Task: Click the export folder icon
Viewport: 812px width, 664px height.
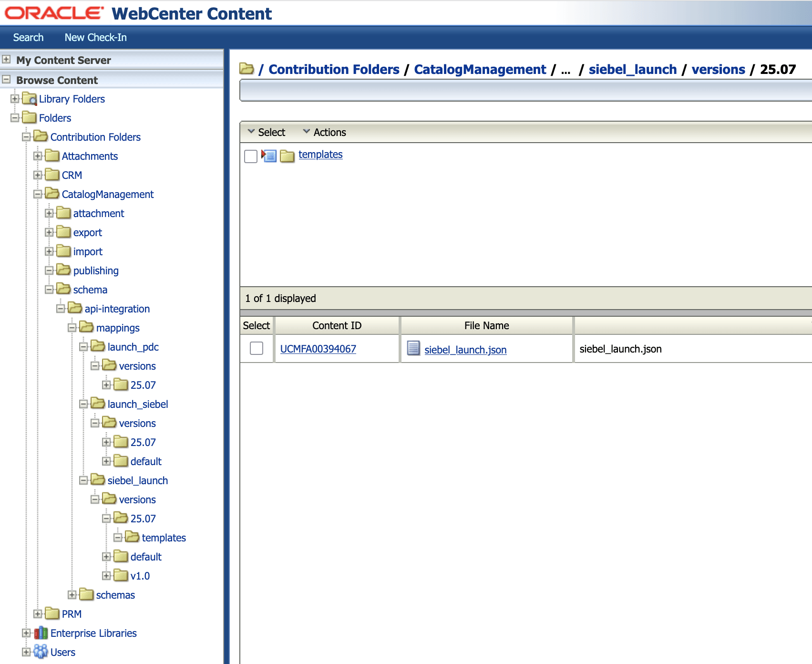Action: (x=63, y=232)
